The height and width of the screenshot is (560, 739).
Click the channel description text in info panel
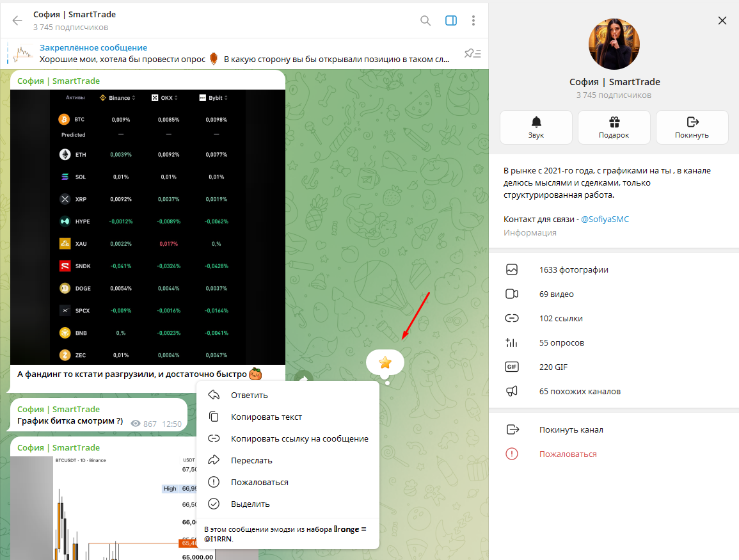point(607,183)
